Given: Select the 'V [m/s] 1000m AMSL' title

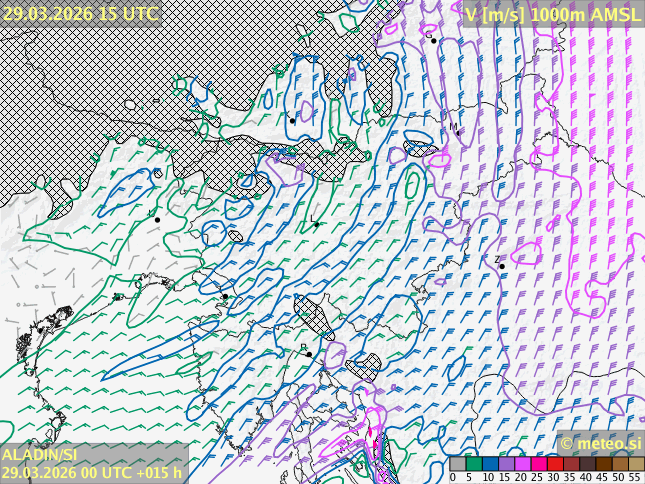Looking at the screenshot, I should [x=552, y=14].
